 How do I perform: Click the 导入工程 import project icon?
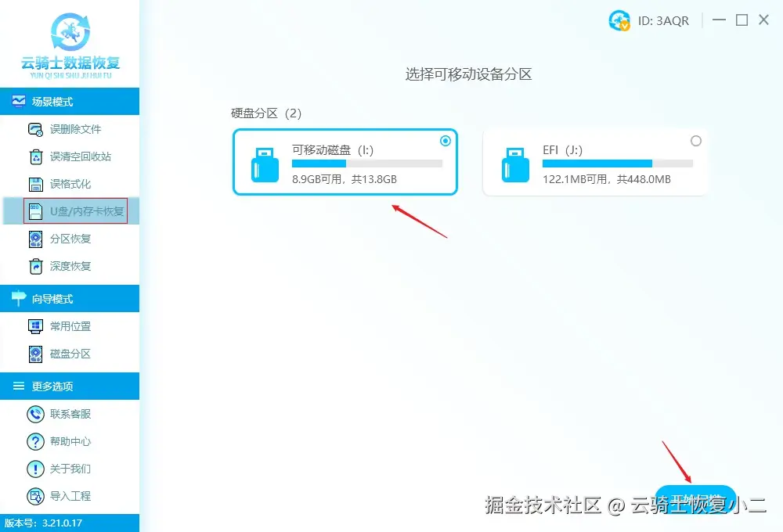click(x=35, y=496)
